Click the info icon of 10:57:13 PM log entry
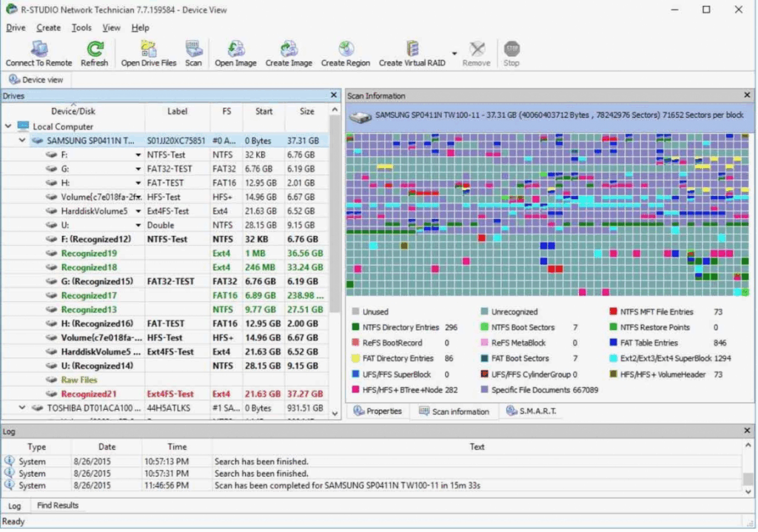Viewport: 758px width, 532px height. click(9, 461)
